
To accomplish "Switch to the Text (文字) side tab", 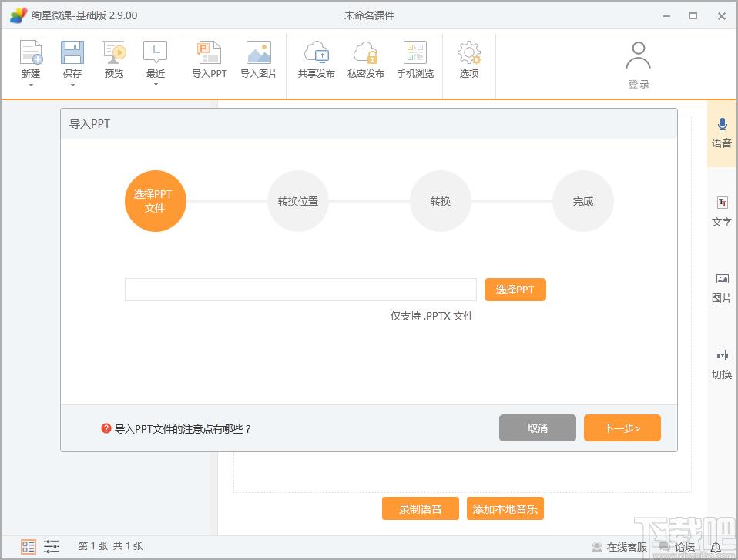I will pyautogui.click(x=722, y=212).
